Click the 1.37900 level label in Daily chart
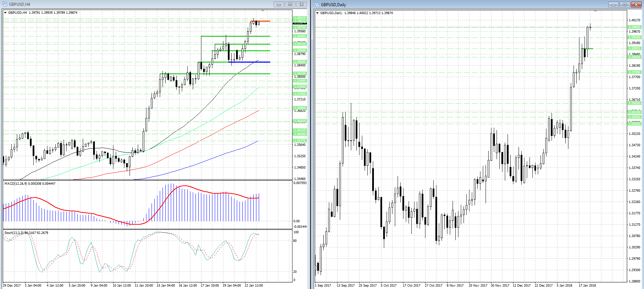644x289 pixels. pos(634,72)
